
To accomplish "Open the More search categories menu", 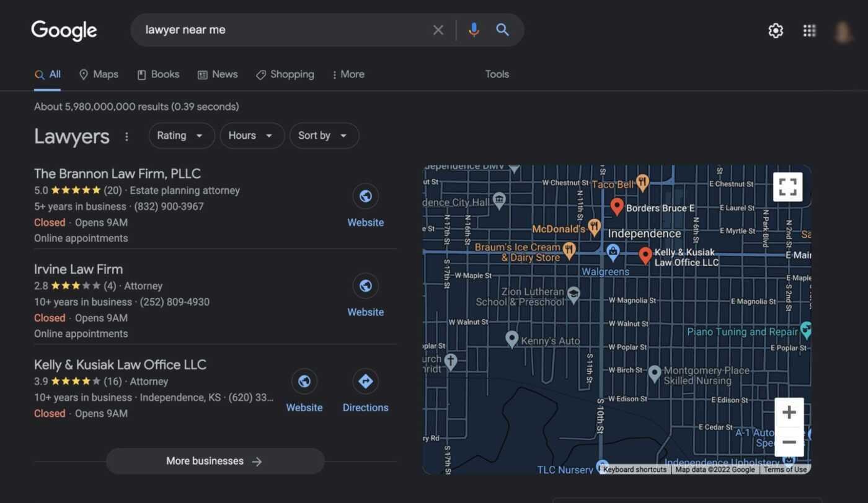I will click(x=348, y=74).
